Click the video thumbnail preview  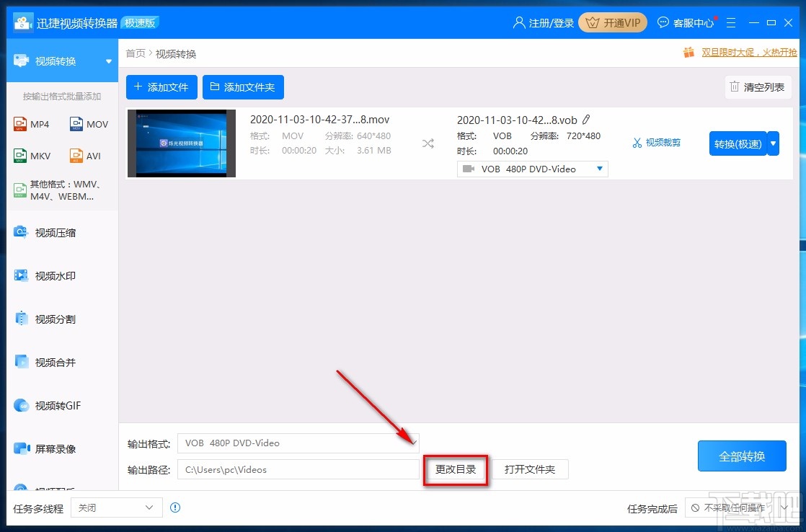click(182, 143)
